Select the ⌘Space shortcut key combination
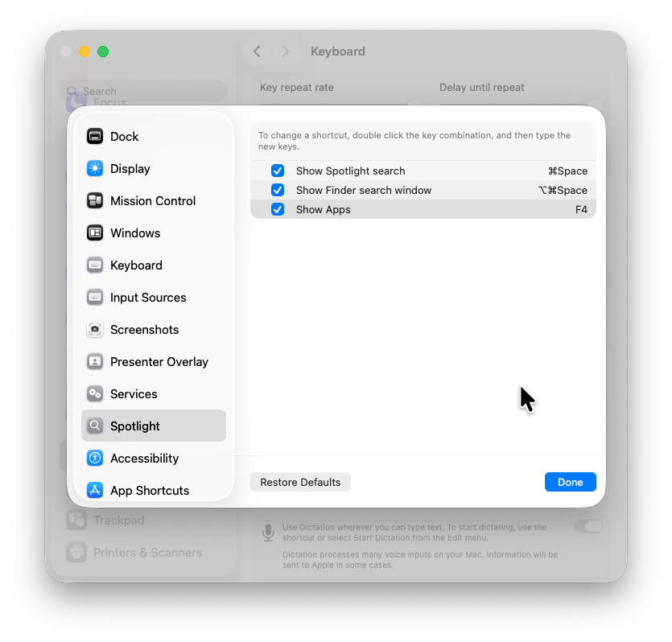 point(567,171)
